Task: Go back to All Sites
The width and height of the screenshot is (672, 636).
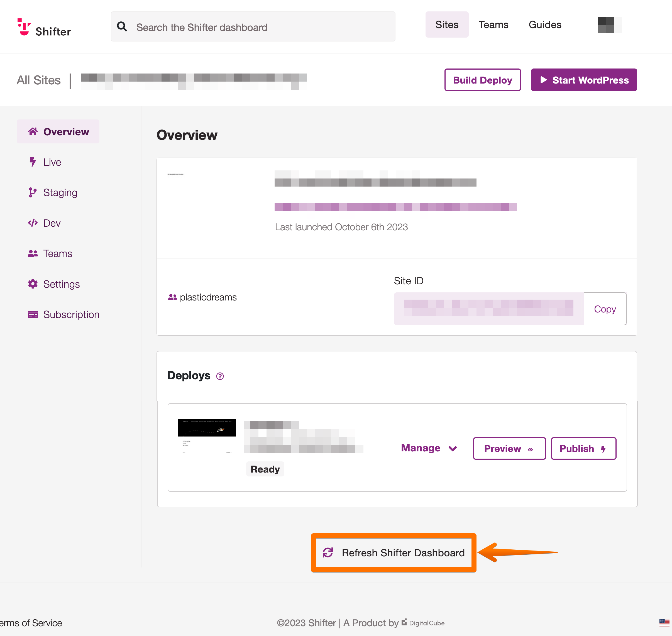Action: (39, 80)
